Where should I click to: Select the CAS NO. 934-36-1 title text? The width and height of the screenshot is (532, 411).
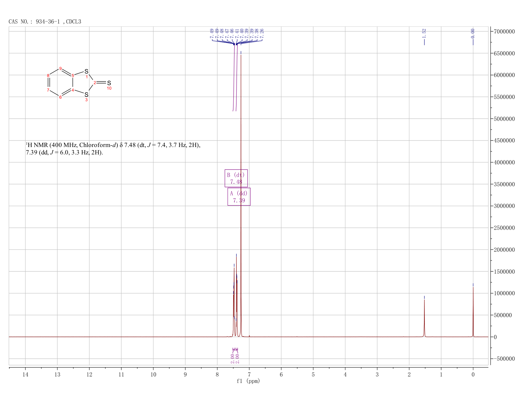coord(45,22)
